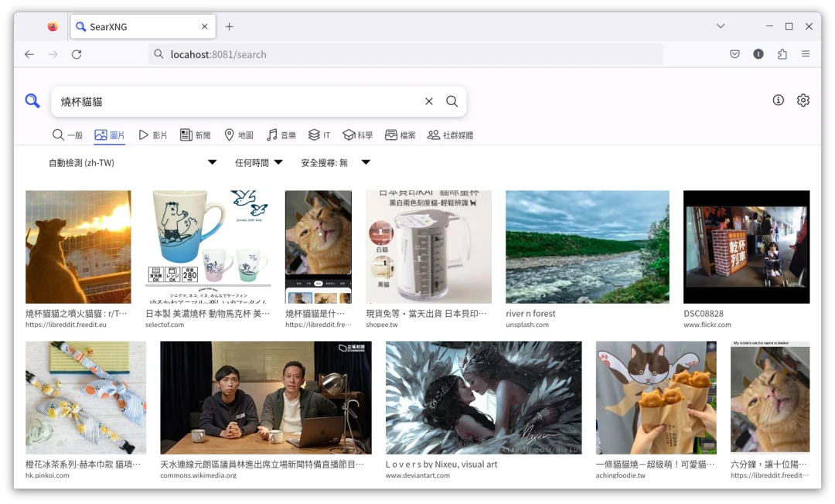Click the SearXNG magnifier logo
Image resolution: width=835 pixels, height=504 pixels.
32,101
